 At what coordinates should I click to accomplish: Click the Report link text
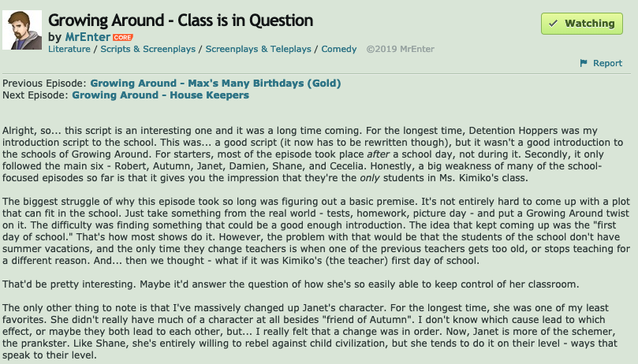(x=607, y=63)
